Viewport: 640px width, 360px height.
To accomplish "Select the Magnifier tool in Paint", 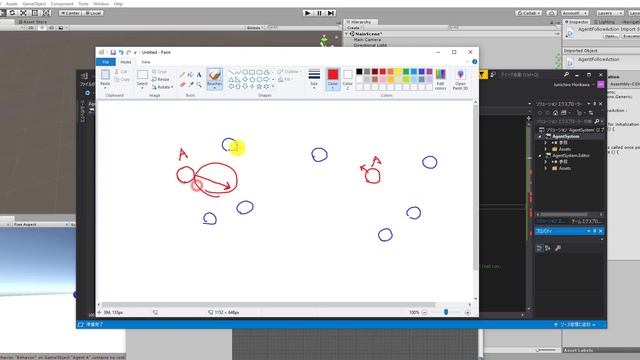I will [x=199, y=84].
